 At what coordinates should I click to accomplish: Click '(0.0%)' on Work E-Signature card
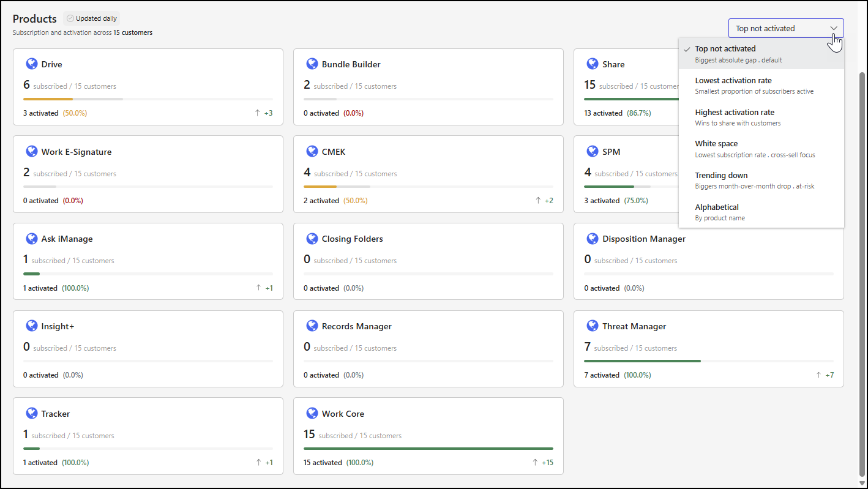point(73,201)
